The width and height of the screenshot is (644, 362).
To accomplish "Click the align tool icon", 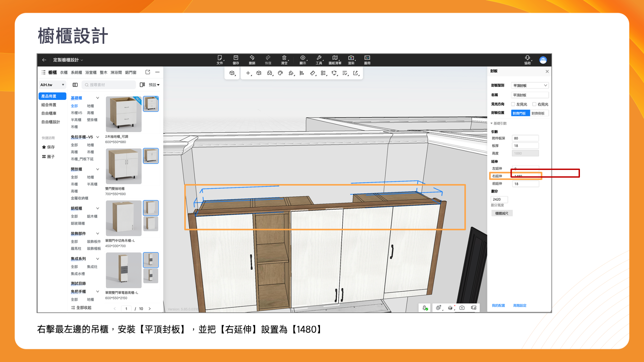I will (302, 73).
